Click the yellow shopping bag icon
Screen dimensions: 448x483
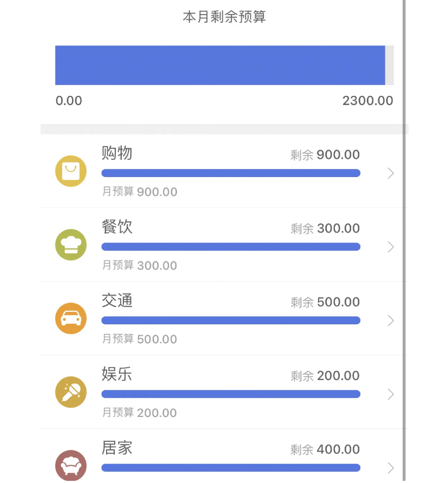[x=71, y=171]
